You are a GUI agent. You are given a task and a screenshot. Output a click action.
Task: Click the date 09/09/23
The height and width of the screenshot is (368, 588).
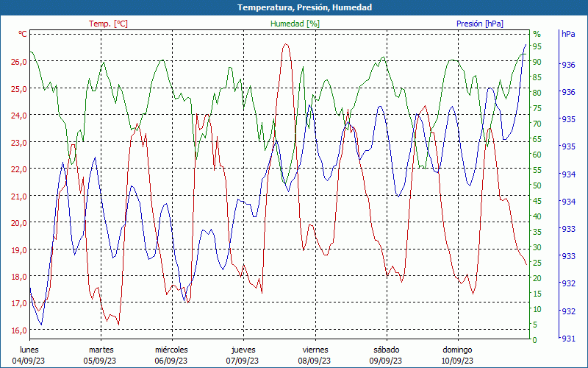385,361
